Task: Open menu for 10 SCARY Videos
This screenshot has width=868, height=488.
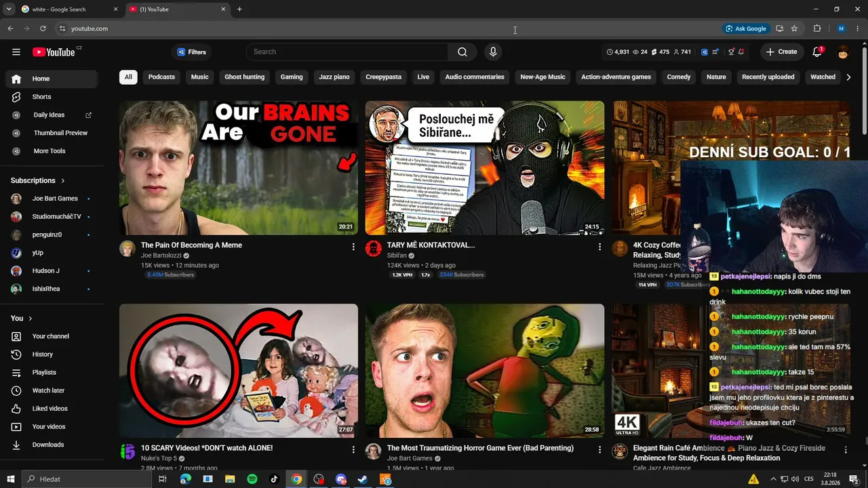Action: click(353, 449)
